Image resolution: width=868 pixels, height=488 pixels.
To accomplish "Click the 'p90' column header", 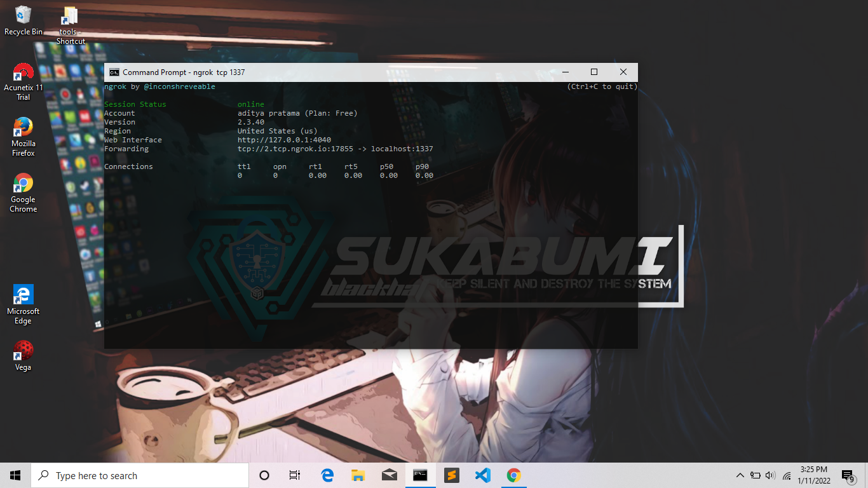I will point(422,166).
